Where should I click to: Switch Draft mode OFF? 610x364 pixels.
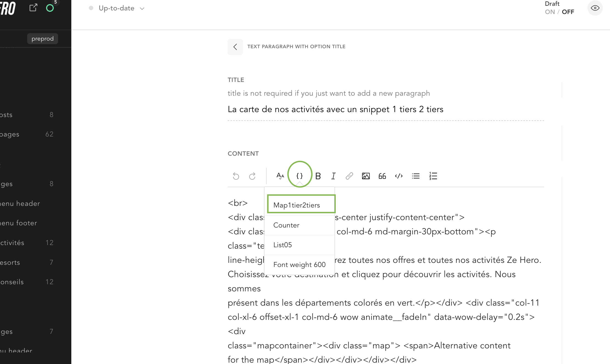click(568, 12)
